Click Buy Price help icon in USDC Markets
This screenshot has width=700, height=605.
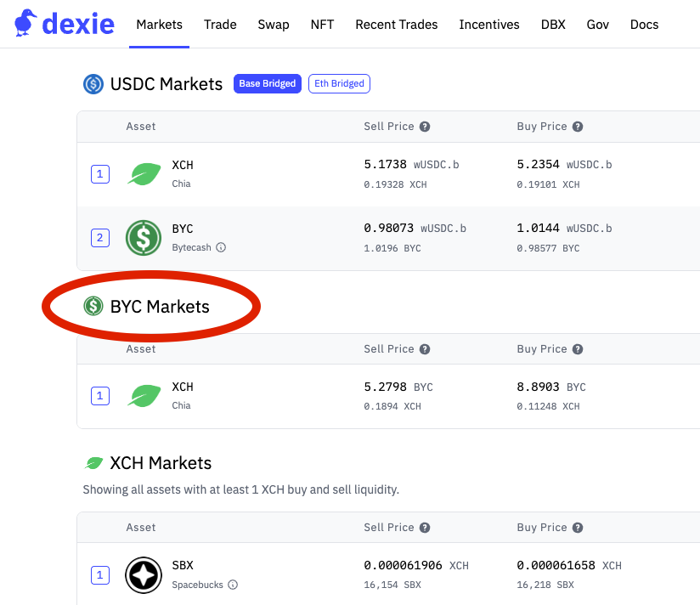(x=578, y=127)
